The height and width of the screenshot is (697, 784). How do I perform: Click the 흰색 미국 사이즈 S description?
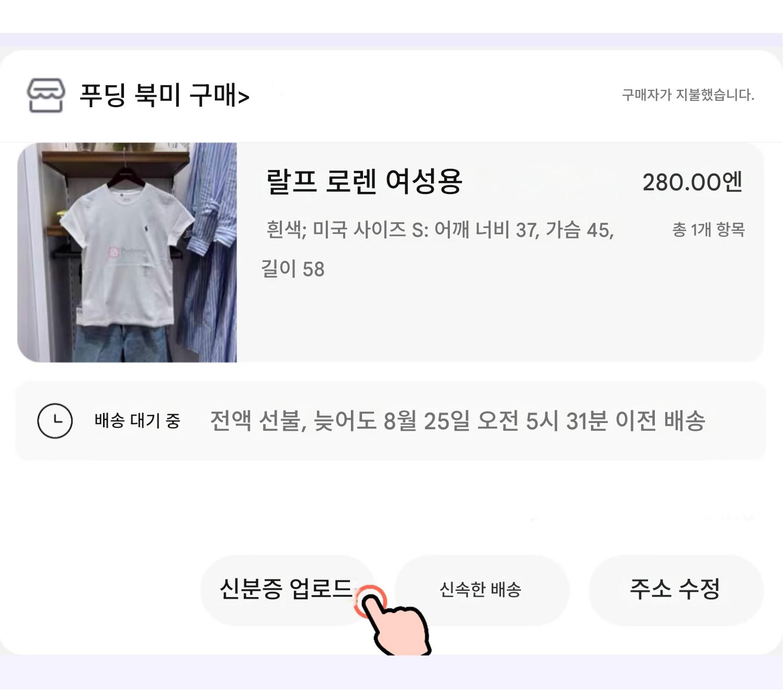coord(439,230)
